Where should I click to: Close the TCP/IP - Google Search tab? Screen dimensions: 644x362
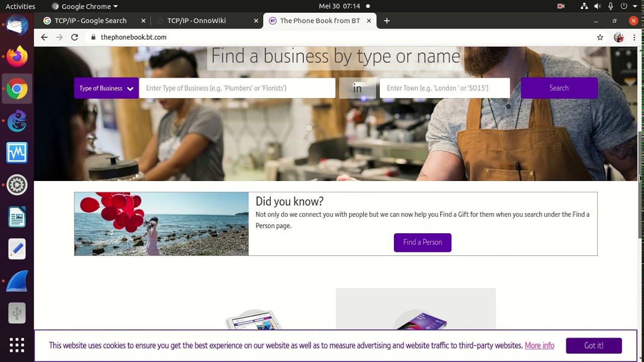pos(143,21)
